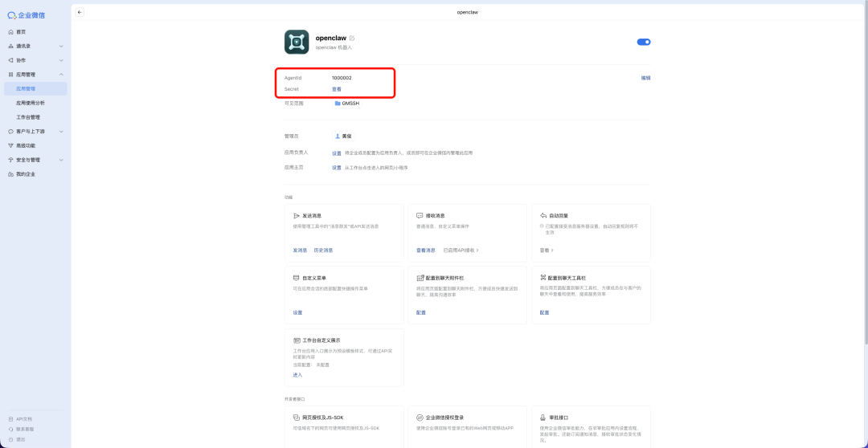Image resolution: width=868 pixels, height=448 pixels.
Task: Open 已启用API接收 arrow link
Action: tap(461, 250)
